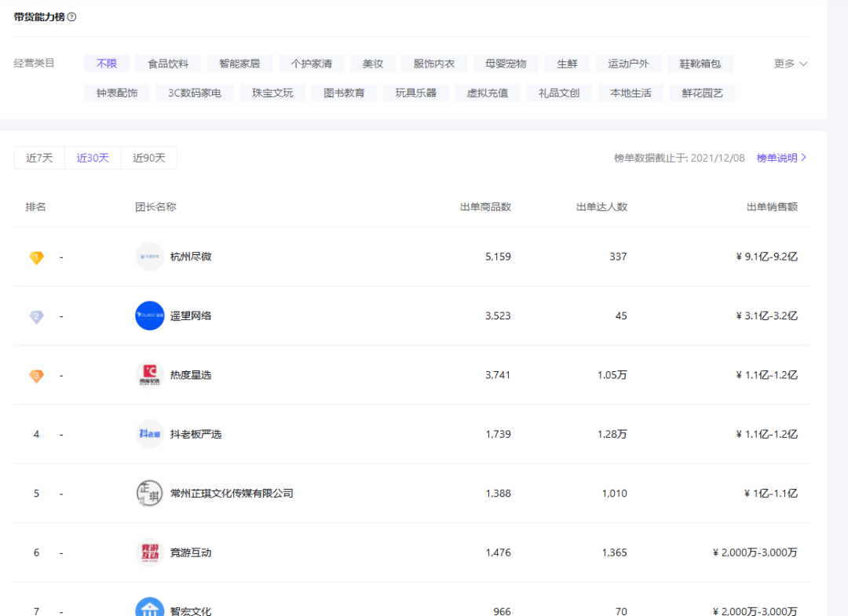The width and height of the screenshot is (848, 616).
Task: Open 常州芷琪文化传媒有限公司 team name
Action: click(232, 494)
